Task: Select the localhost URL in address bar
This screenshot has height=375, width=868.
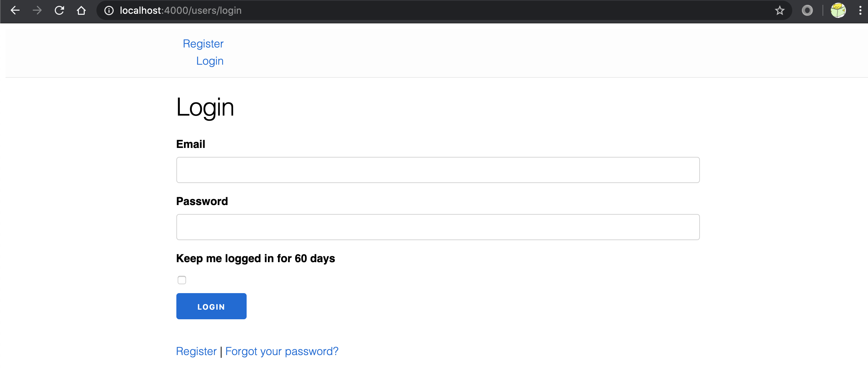Action: coord(180,11)
